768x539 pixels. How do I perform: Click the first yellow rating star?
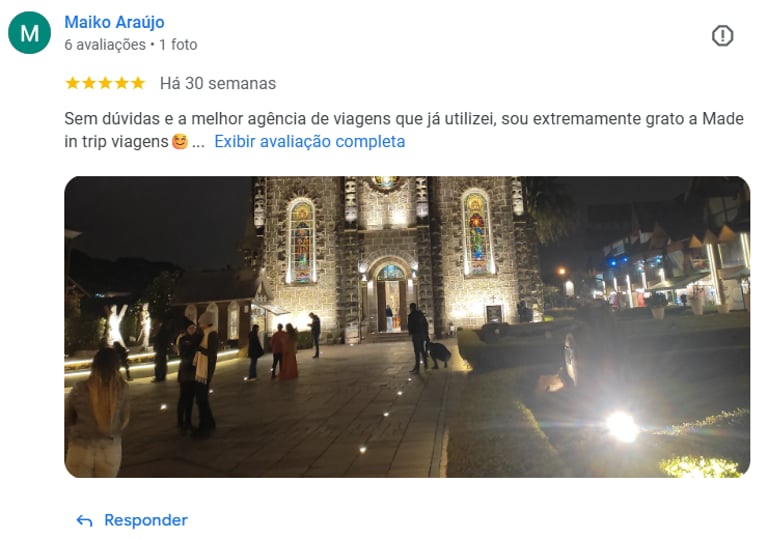click(x=72, y=83)
